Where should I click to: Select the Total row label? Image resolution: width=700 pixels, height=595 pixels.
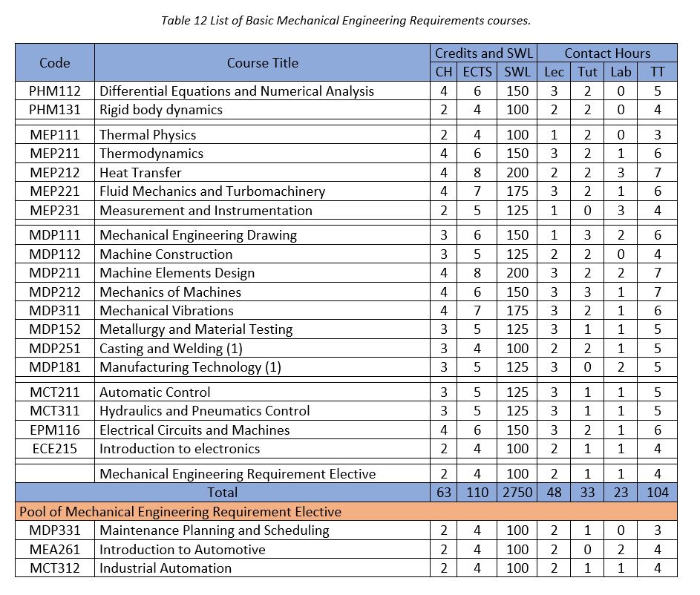click(223, 492)
